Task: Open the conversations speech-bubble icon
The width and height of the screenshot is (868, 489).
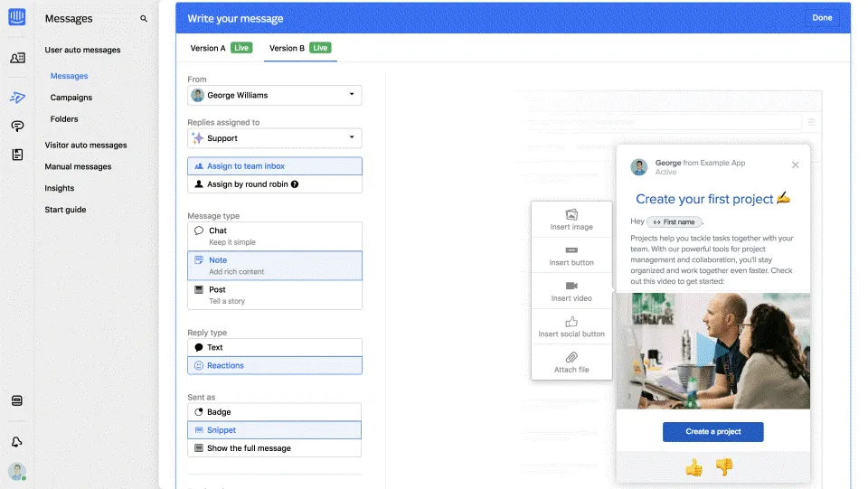Action: click(17, 127)
